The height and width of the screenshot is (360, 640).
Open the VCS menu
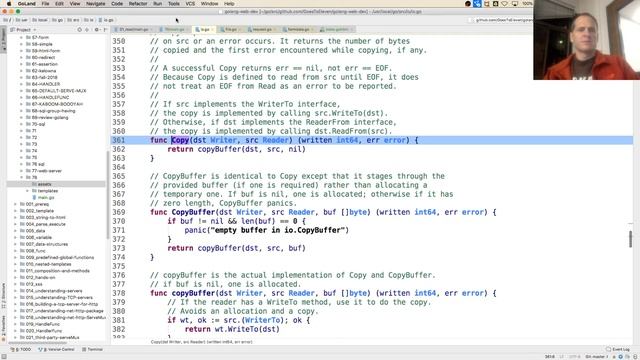click(190, 4)
